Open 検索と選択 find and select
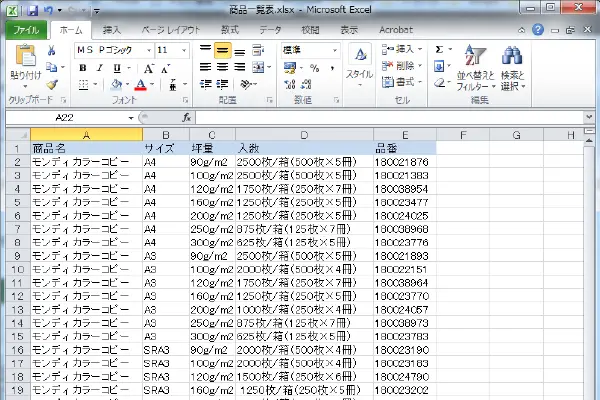The image size is (600, 400). point(512,68)
